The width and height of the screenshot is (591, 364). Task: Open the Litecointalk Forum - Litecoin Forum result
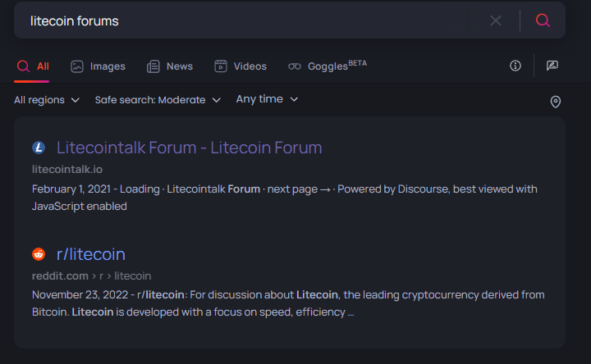tap(190, 148)
